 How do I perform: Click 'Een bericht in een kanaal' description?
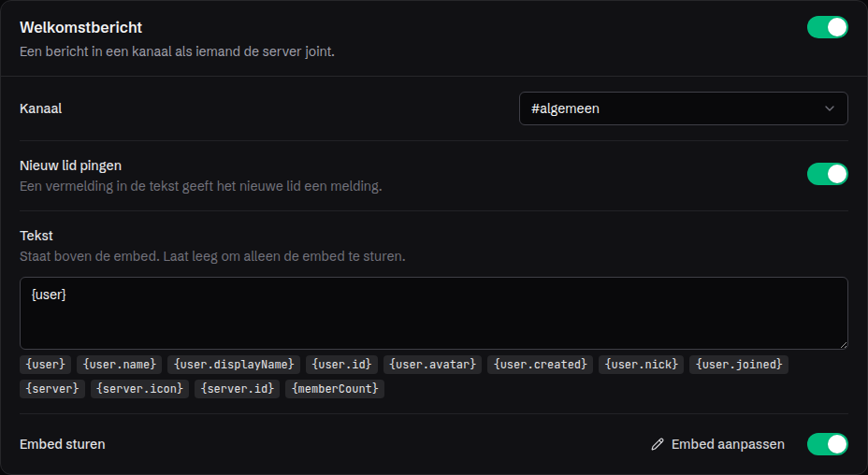coord(177,51)
